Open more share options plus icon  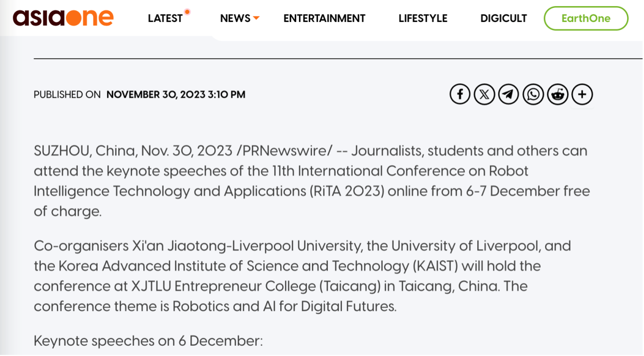582,95
